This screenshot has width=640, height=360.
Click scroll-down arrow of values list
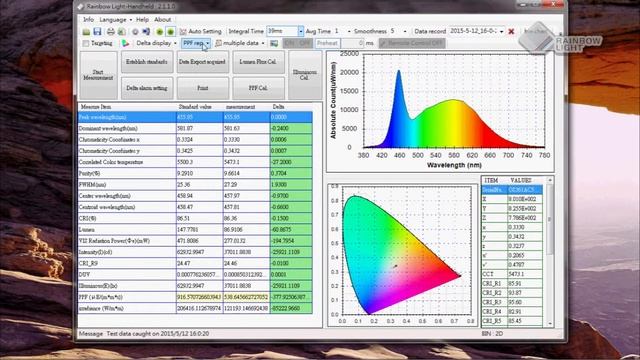point(550,324)
